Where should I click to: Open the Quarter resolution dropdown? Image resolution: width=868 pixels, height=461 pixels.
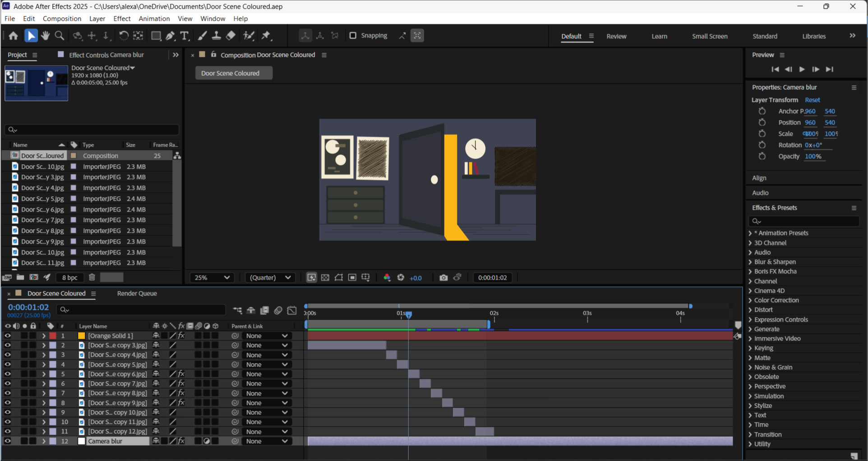[270, 277]
